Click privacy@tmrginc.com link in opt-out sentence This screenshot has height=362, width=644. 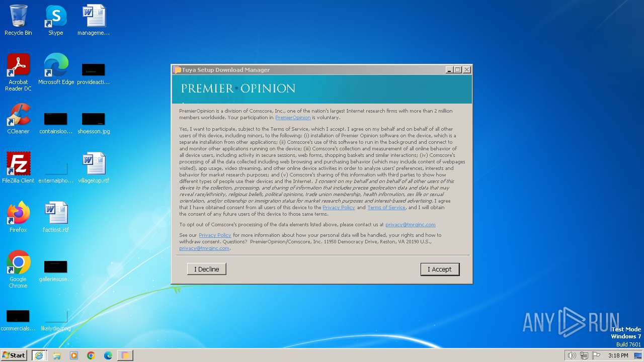click(411, 224)
